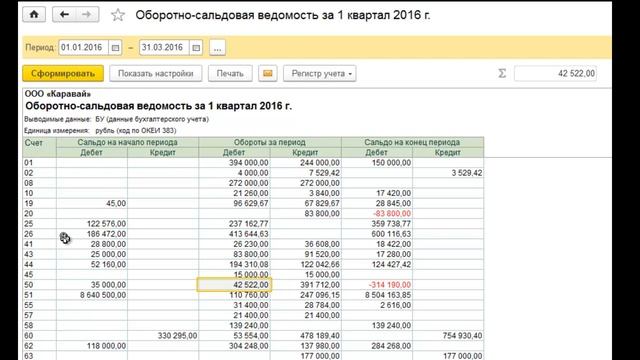Screen dimensions: 640x360
Task: Select highlighted cell 42 522,00 in table
Action: click(x=234, y=285)
